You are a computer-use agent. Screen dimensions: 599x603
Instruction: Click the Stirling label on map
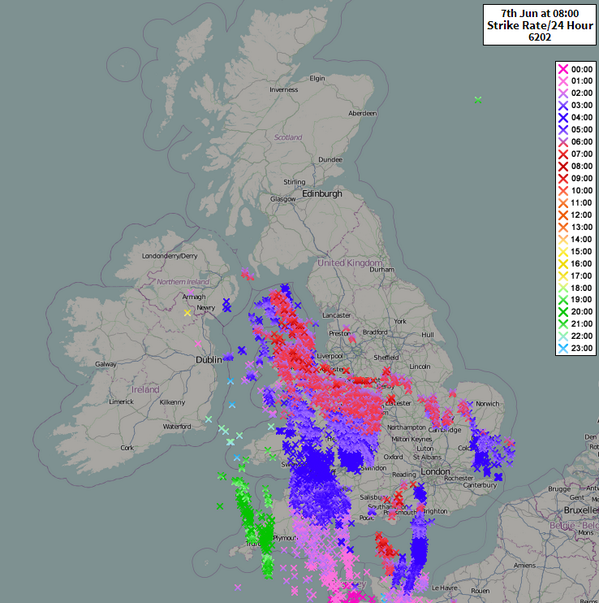pos(295,182)
